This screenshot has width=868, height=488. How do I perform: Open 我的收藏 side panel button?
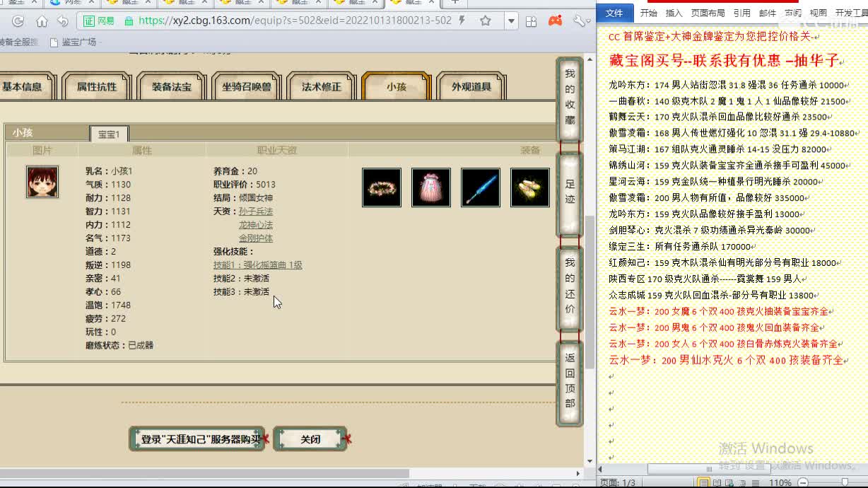click(x=570, y=98)
